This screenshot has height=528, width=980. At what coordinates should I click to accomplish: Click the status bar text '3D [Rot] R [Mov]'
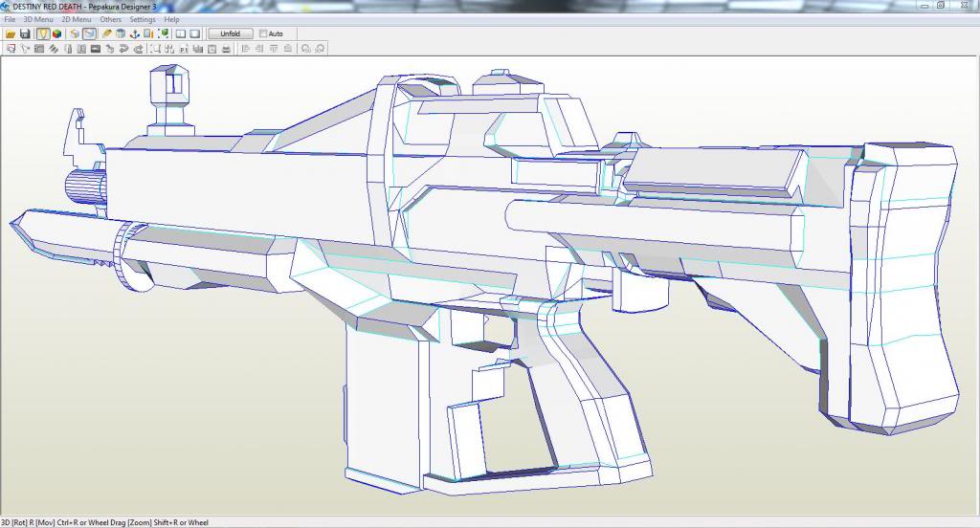click(x=30, y=522)
